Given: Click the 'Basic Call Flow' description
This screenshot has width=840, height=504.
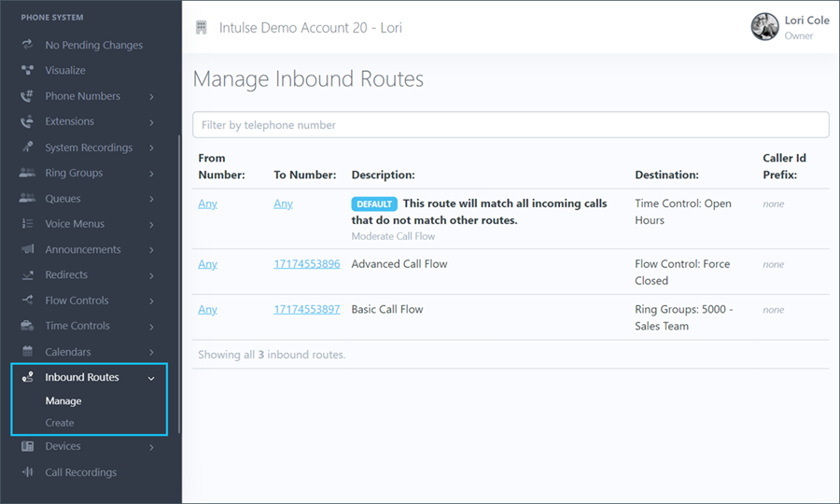Looking at the screenshot, I should pos(386,310).
